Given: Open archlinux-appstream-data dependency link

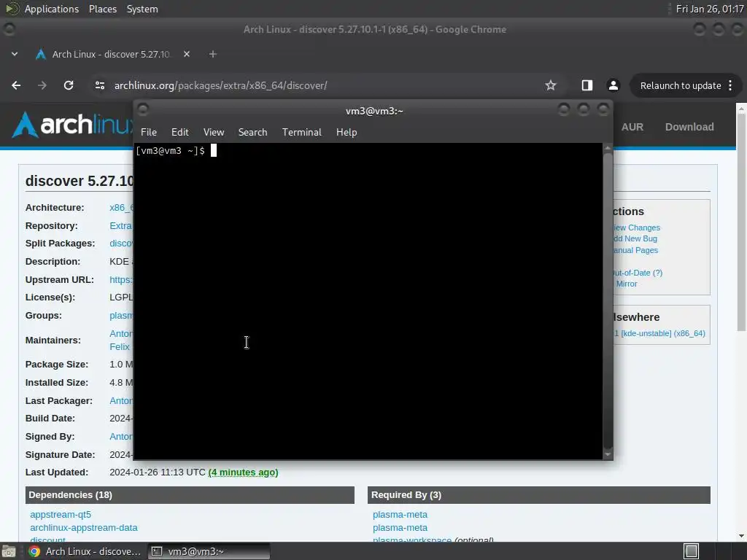Looking at the screenshot, I should coord(83,528).
